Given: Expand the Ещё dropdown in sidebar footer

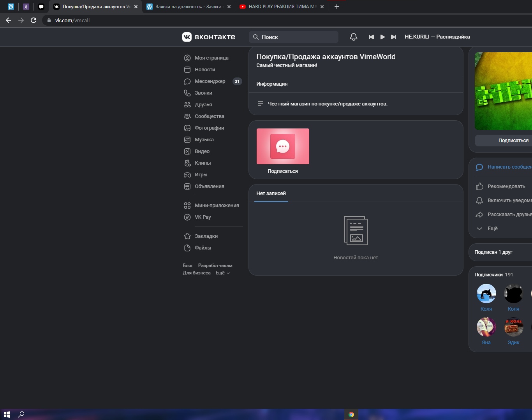Looking at the screenshot, I should point(222,273).
